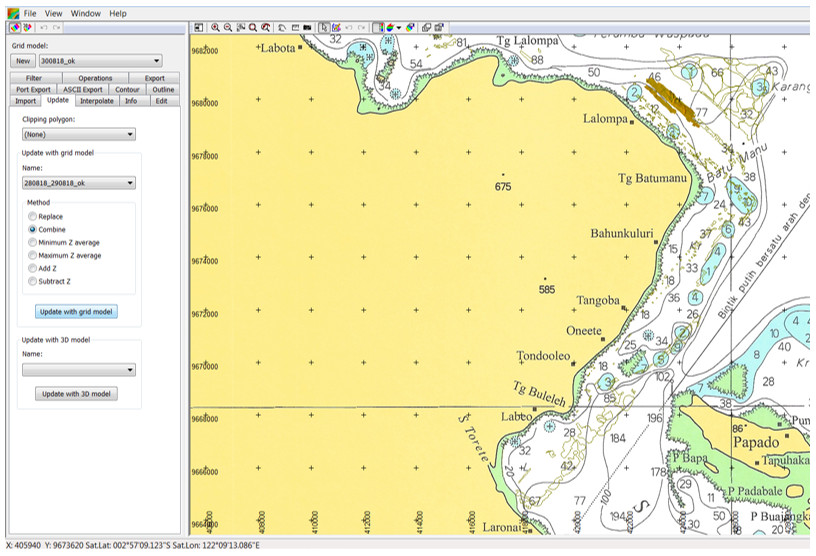The width and height of the screenshot is (816, 556).
Task: Click the zoom in magnifier icon
Action: tap(215, 28)
